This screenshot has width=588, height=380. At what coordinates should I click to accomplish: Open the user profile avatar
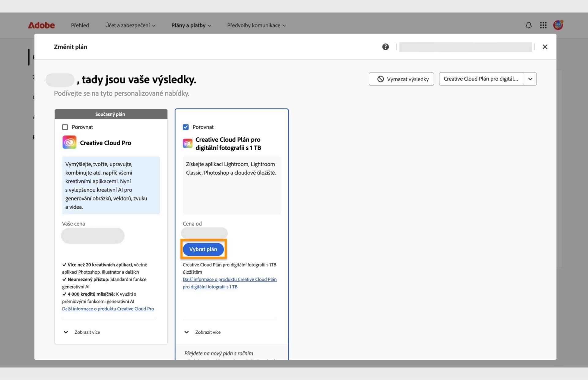point(558,25)
